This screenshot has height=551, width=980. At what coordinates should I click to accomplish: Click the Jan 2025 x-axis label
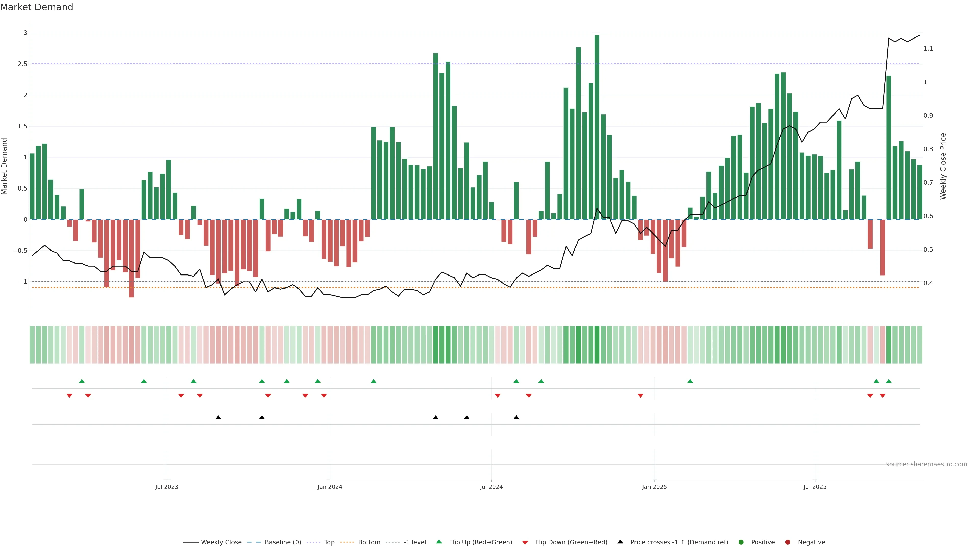[x=654, y=487]
